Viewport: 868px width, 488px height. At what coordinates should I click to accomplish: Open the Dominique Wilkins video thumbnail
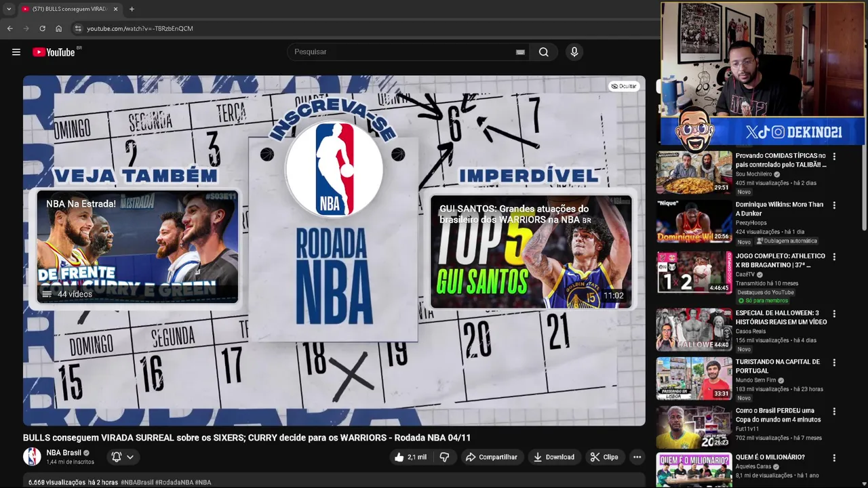pos(694,222)
